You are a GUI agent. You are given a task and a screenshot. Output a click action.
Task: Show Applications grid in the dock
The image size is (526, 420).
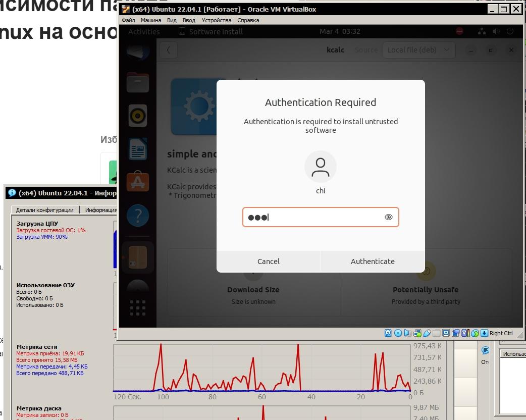tap(138, 307)
